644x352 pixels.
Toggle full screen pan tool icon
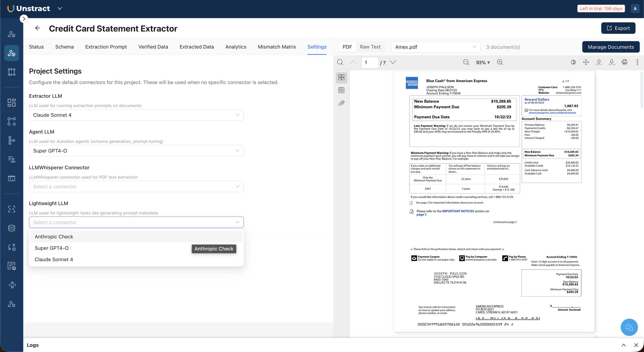586,62
